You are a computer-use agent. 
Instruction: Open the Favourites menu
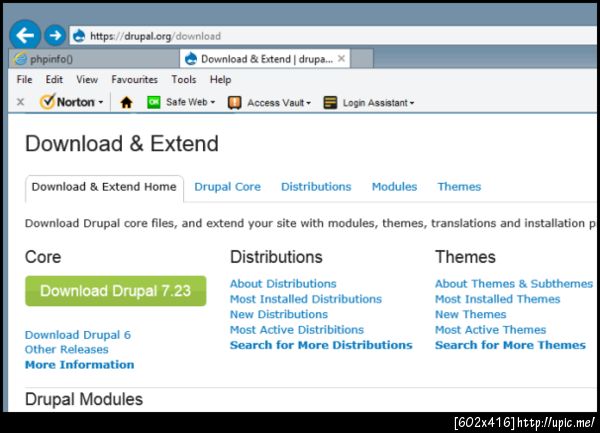[x=134, y=80]
